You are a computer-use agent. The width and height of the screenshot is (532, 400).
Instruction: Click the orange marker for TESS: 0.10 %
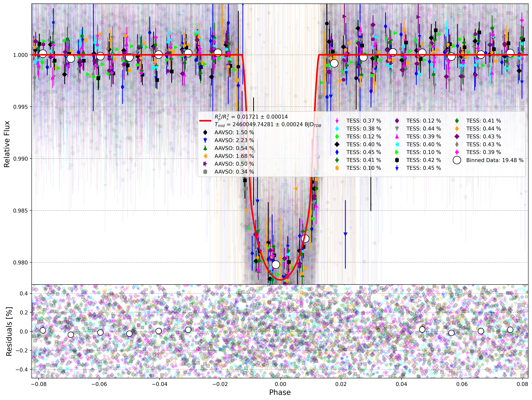point(337,168)
